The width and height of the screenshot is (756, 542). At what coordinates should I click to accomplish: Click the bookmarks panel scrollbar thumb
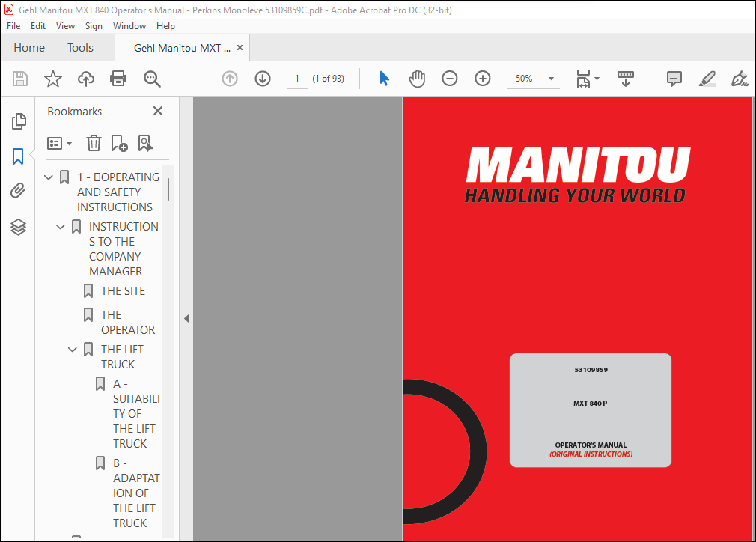click(168, 189)
